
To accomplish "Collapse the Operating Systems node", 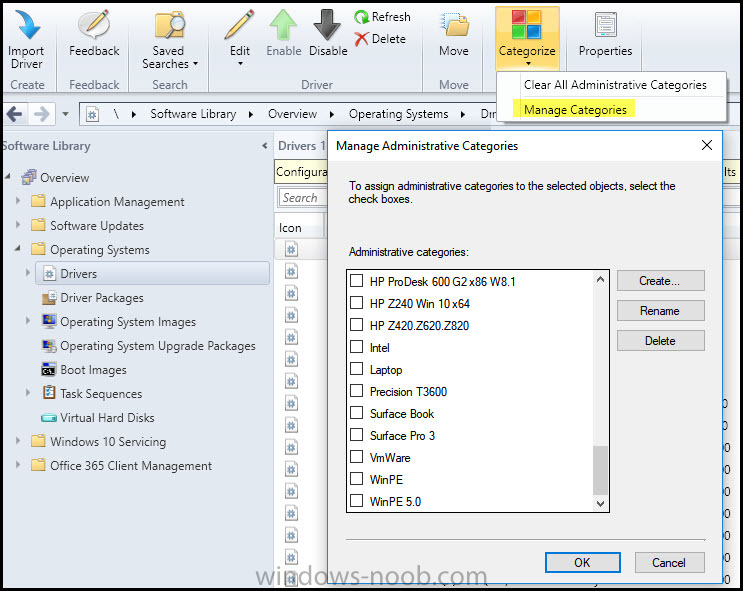I will (x=18, y=248).
